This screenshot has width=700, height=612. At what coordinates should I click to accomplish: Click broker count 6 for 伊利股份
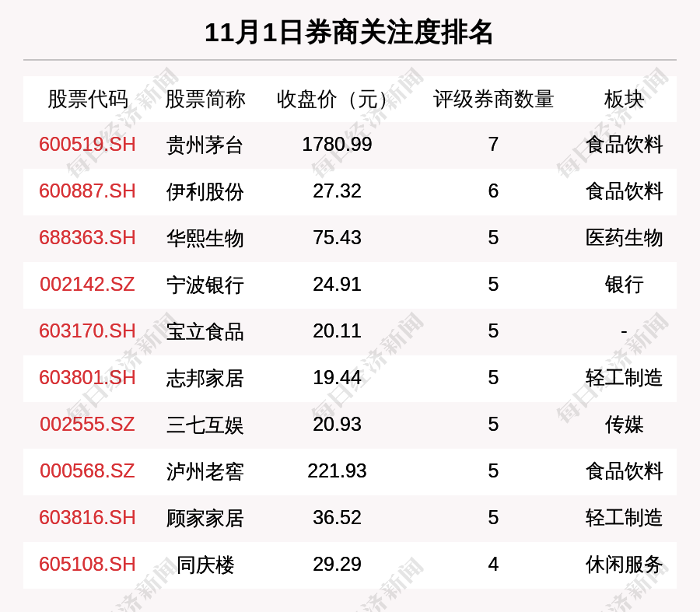(493, 191)
